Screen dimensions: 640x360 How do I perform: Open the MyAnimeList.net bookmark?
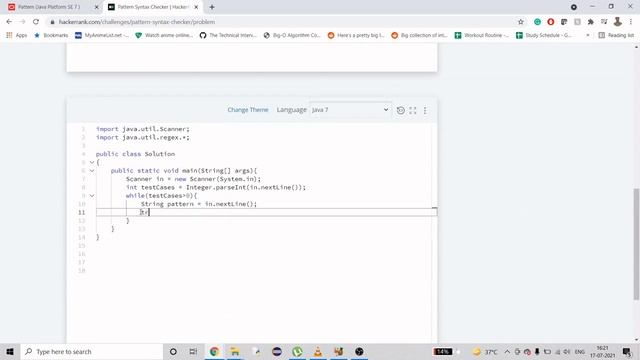point(102,35)
